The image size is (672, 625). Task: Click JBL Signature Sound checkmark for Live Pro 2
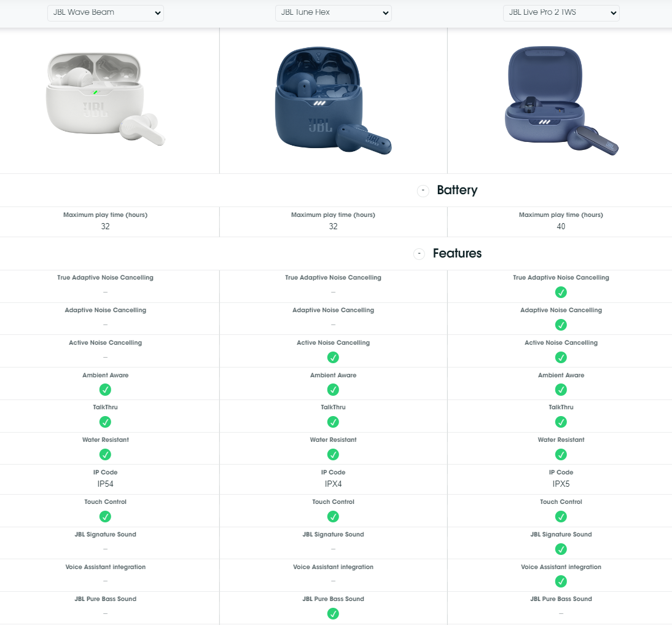(x=561, y=549)
